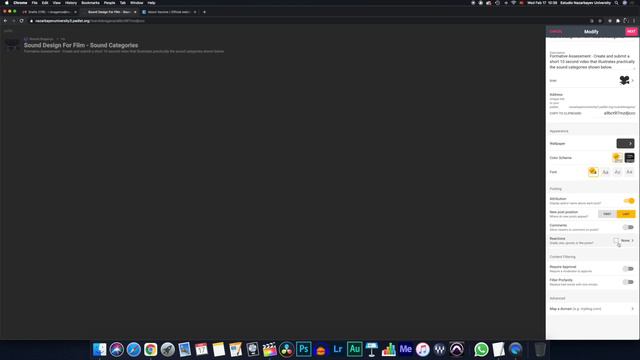This screenshot has width=640, height=360.
Task: Open the Edit menu
Action: click(45, 3)
